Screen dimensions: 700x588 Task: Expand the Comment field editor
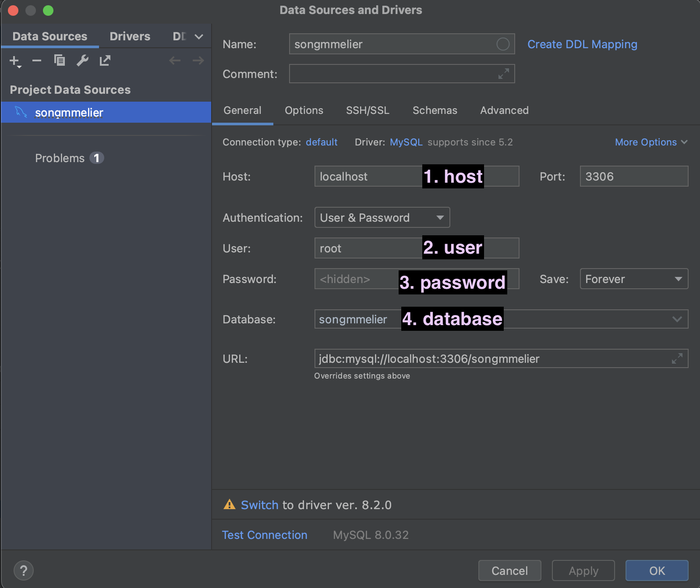504,74
